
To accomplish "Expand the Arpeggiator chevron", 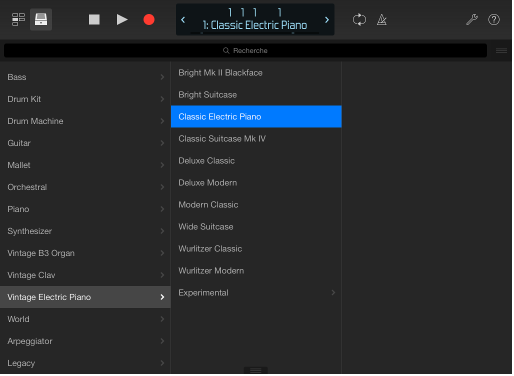I will point(162,341).
